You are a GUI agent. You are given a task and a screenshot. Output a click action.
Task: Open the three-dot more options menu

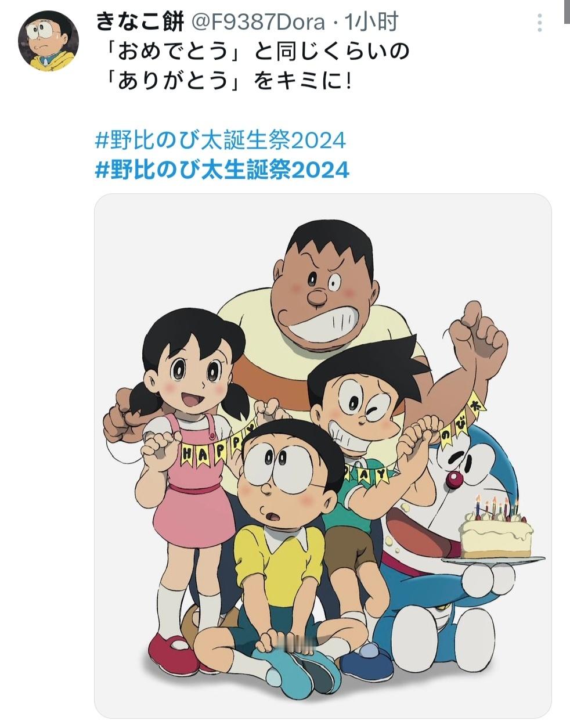click(x=539, y=23)
